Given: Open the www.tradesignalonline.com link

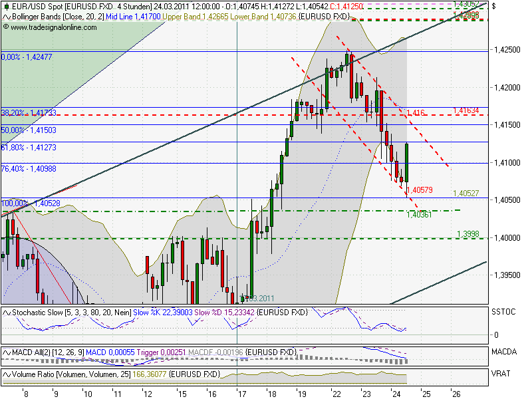Looking at the screenshot, I should [x=53, y=27].
